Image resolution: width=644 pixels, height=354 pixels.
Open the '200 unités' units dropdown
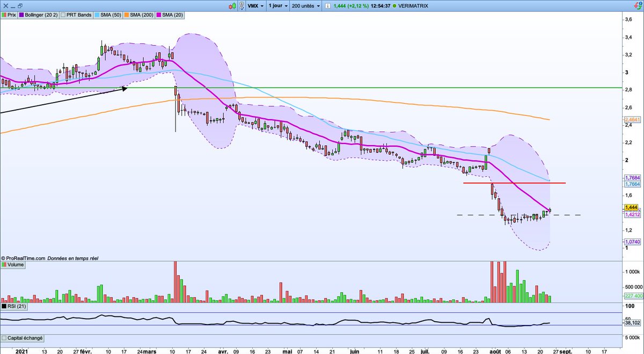click(x=304, y=5)
